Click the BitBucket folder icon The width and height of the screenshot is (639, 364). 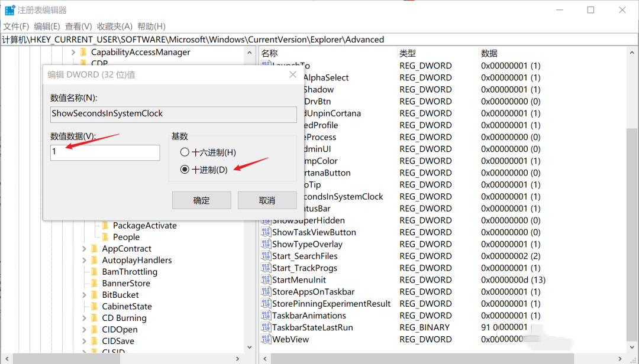(95, 295)
